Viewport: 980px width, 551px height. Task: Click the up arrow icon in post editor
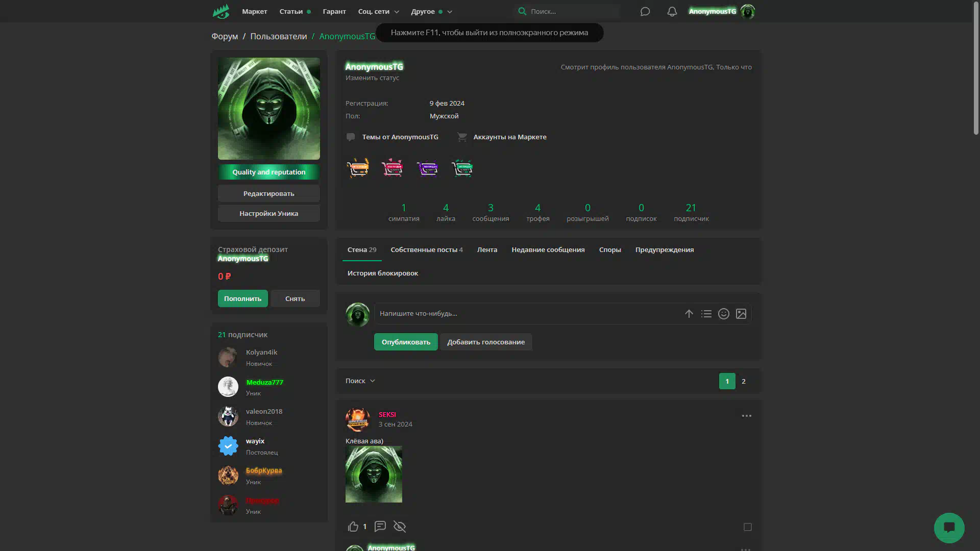pos(689,314)
